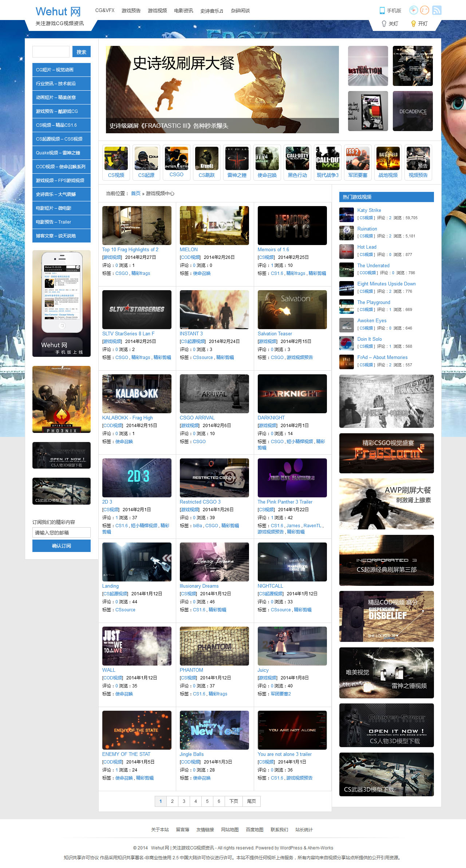Open 联系我们 footer link
This screenshot has width=466, height=868.
[280, 829]
